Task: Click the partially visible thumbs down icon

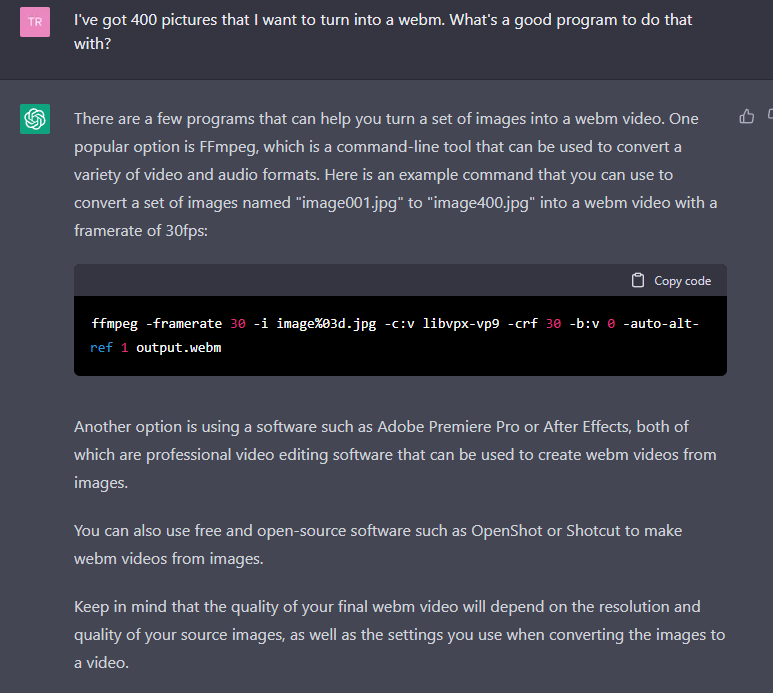Action: (770, 115)
